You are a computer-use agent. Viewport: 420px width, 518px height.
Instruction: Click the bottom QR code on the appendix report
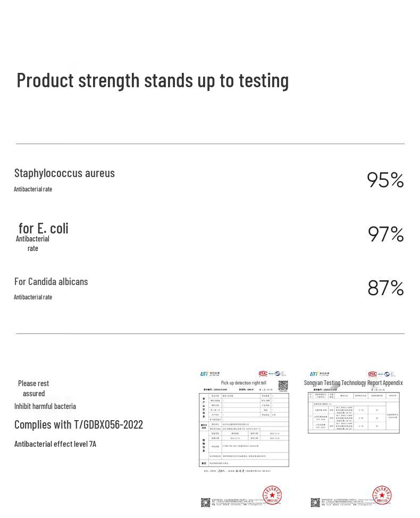coord(315,502)
